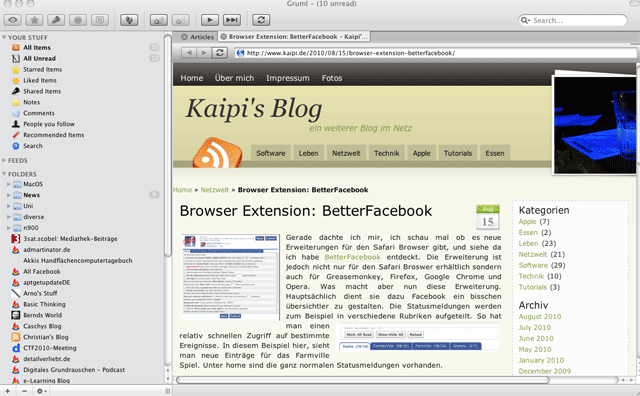The width and height of the screenshot is (640, 396).
Task: Click the Search field in the toolbar
Action: click(573, 20)
